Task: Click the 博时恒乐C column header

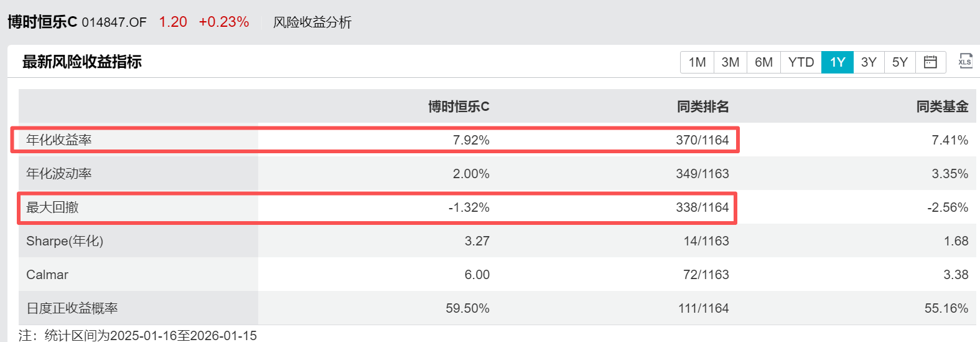Action: tap(459, 107)
